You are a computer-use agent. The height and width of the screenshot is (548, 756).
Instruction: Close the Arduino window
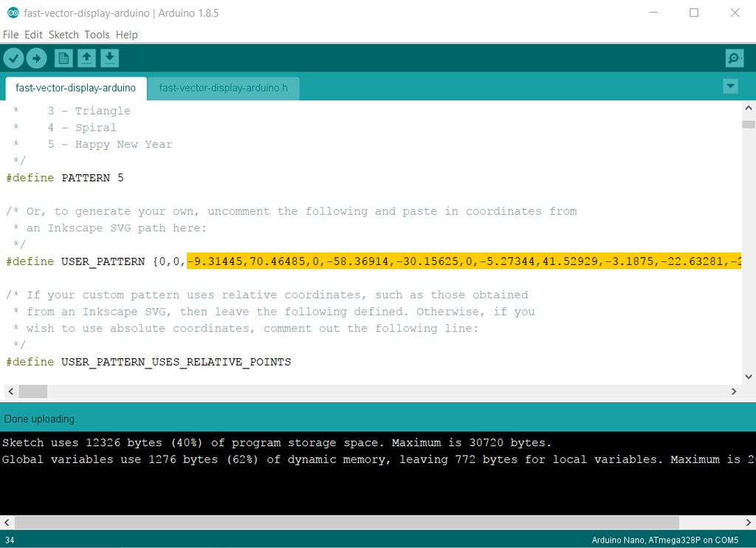[735, 13]
